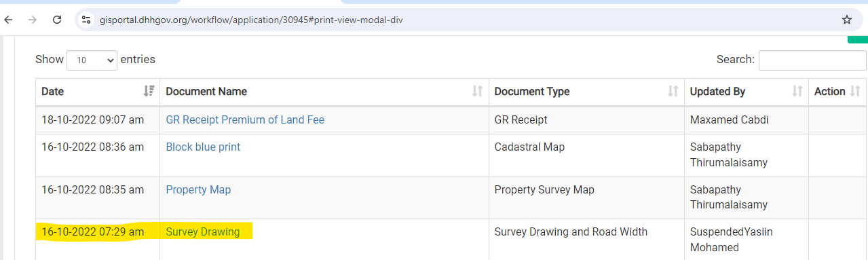Reload the current page
The width and height of the screenshot is (868, 260).
click(x=57, y=20)
